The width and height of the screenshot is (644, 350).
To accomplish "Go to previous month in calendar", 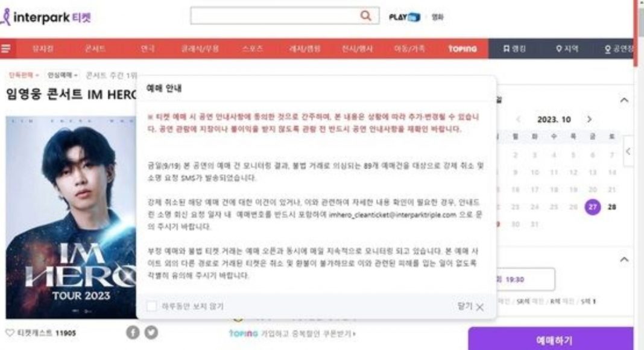I will (519, 119).
